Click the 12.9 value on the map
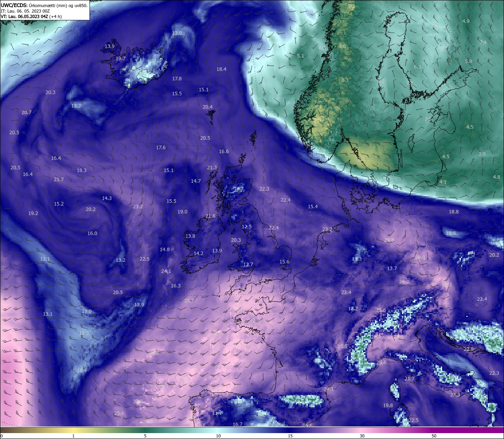 [139, 305]
